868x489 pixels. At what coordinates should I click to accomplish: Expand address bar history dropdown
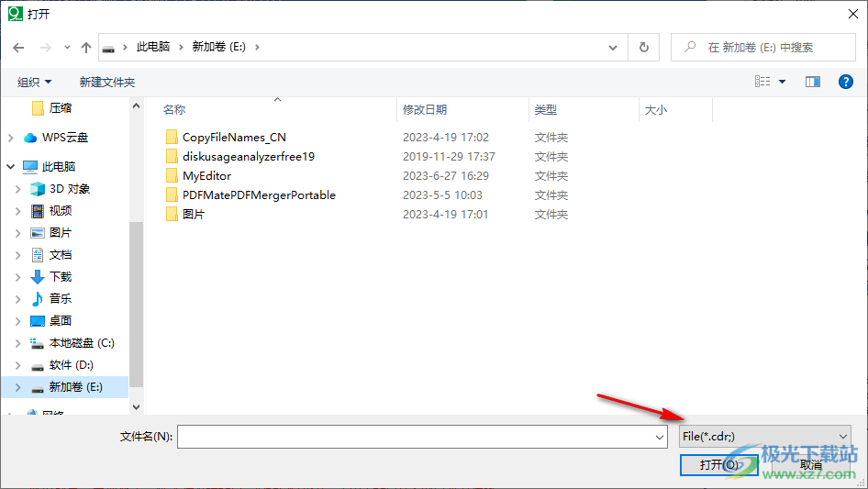pyautogui.click(x=613, y=48)
